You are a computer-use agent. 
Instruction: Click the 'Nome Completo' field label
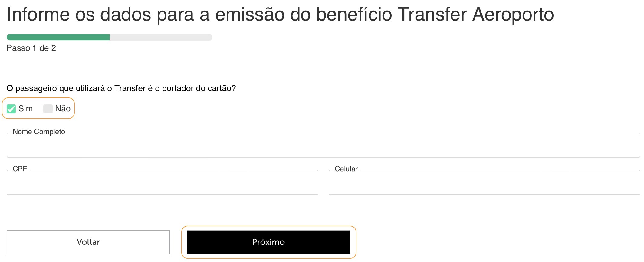click(39, 132)
